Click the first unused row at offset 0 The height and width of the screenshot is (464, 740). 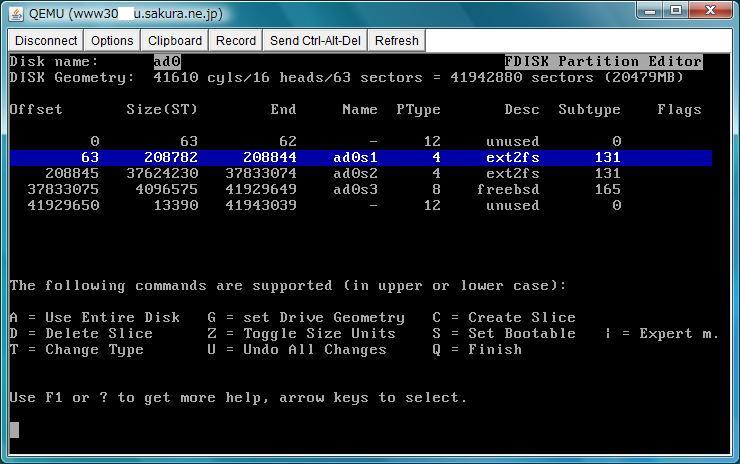pos(360,142)
